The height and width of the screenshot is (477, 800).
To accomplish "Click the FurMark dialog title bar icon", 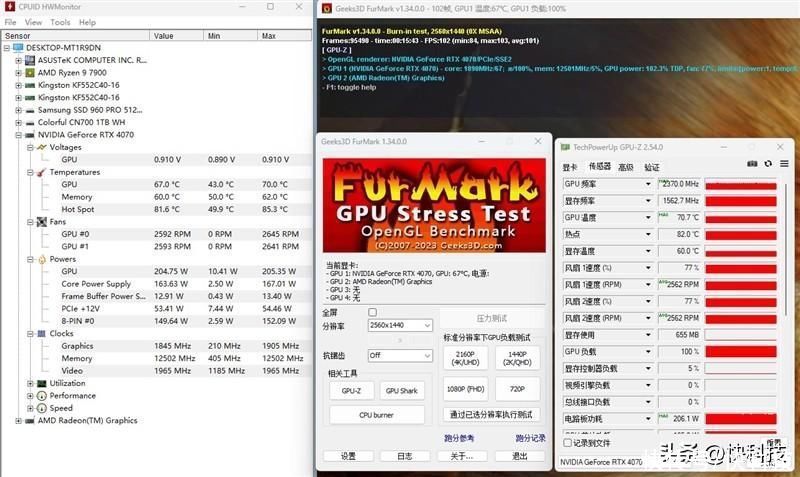I will point(327,9).
